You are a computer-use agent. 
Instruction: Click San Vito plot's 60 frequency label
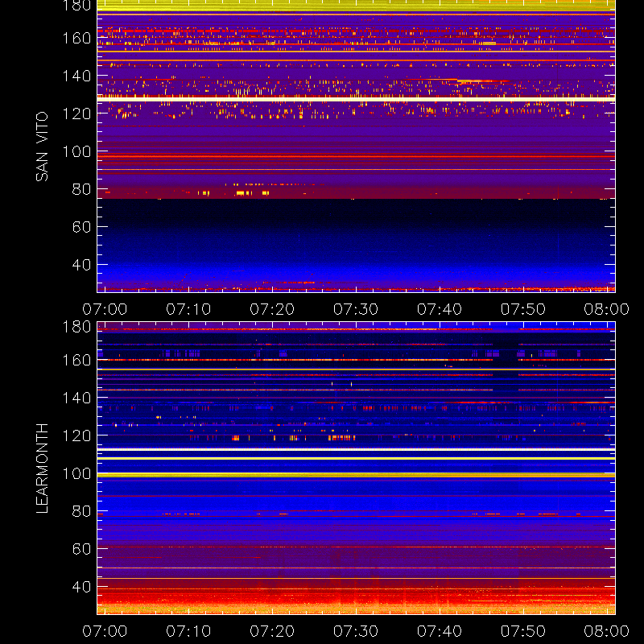[81, 227]
